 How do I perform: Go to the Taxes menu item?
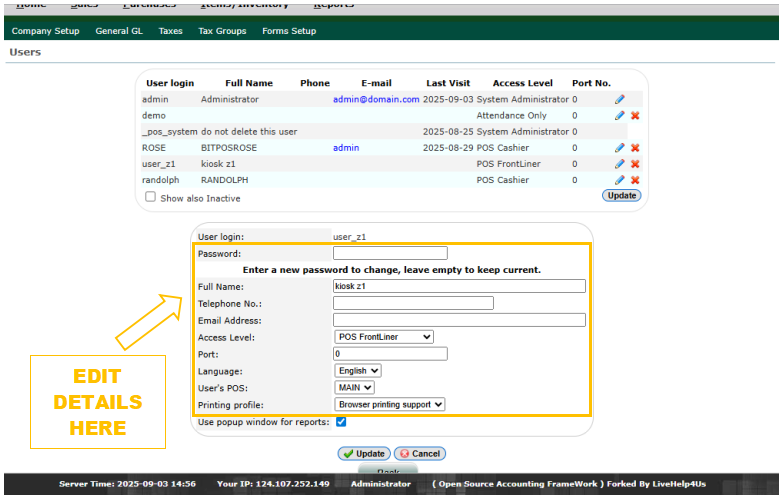point(171,31)
